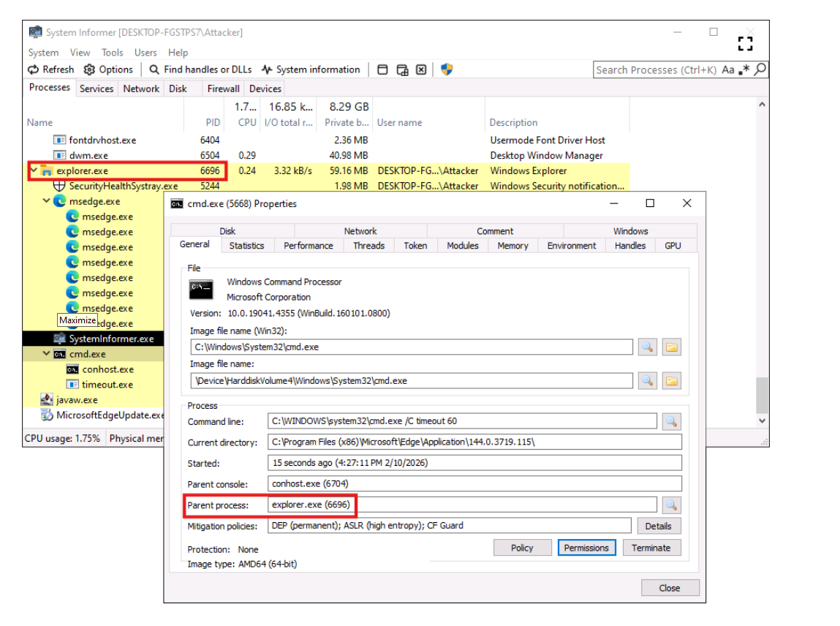Viewport: 840px width, 626px height.
Task: Select the SystemInformer.exe row
Action: (x=94, y=339)
